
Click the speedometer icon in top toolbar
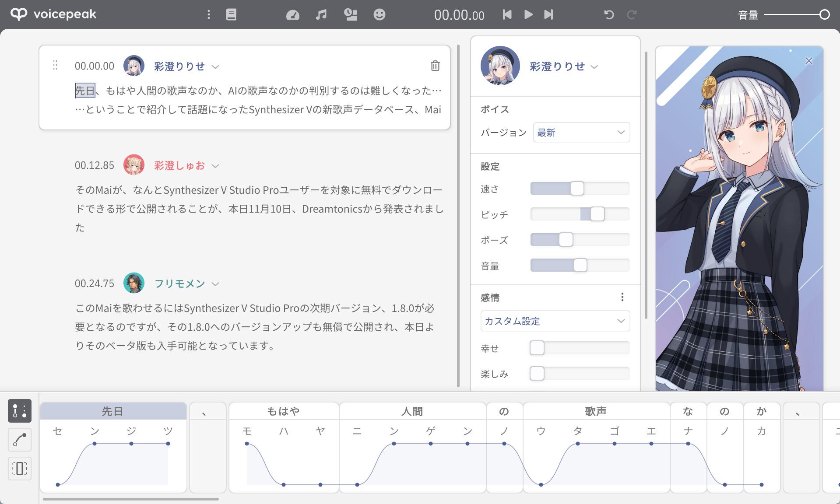click(292, 15)
